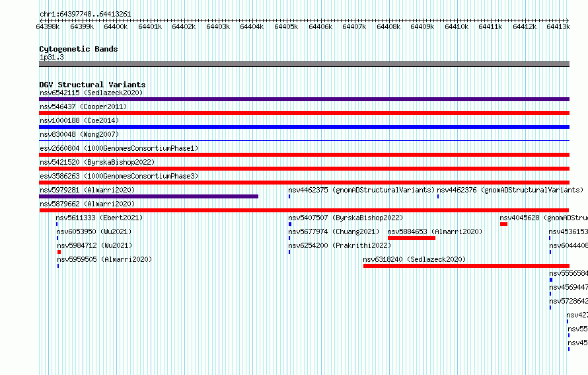Open the nsv5407507 (ByrskaBishop2022) label
Viewport: 588px width, 375px height.
coord(346,218)
